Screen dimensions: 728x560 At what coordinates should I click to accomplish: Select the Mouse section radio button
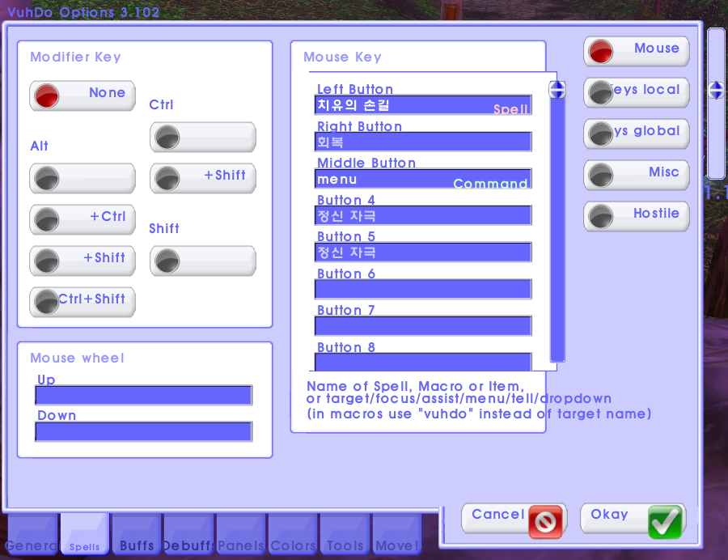[x=636, y=51]
